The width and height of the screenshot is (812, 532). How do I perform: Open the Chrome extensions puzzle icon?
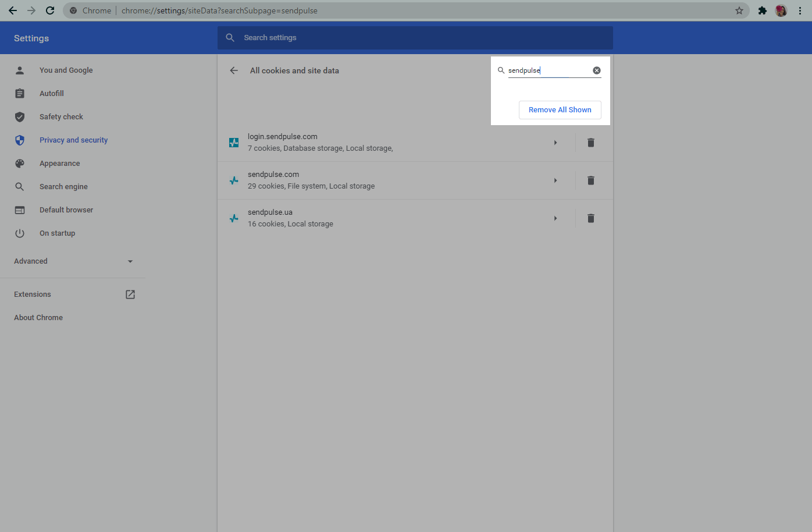pos(762,10)
